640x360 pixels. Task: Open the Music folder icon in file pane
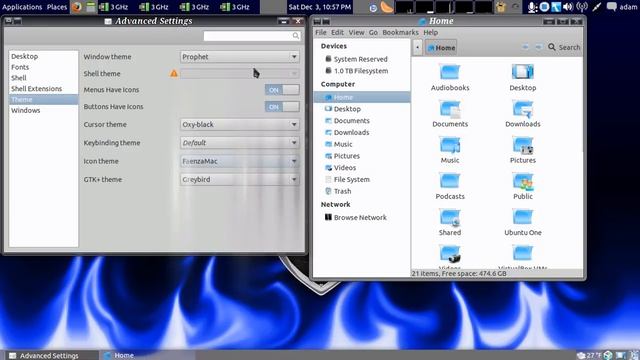(450, 145)
